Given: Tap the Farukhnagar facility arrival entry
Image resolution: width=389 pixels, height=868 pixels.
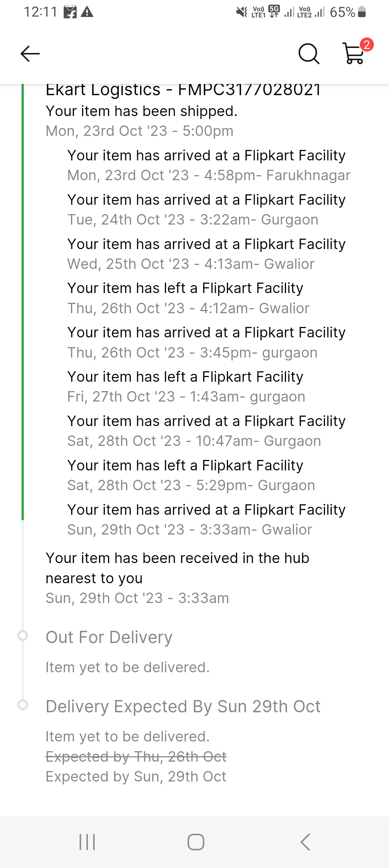Looking at the screenshot, I should coord(208,165).
